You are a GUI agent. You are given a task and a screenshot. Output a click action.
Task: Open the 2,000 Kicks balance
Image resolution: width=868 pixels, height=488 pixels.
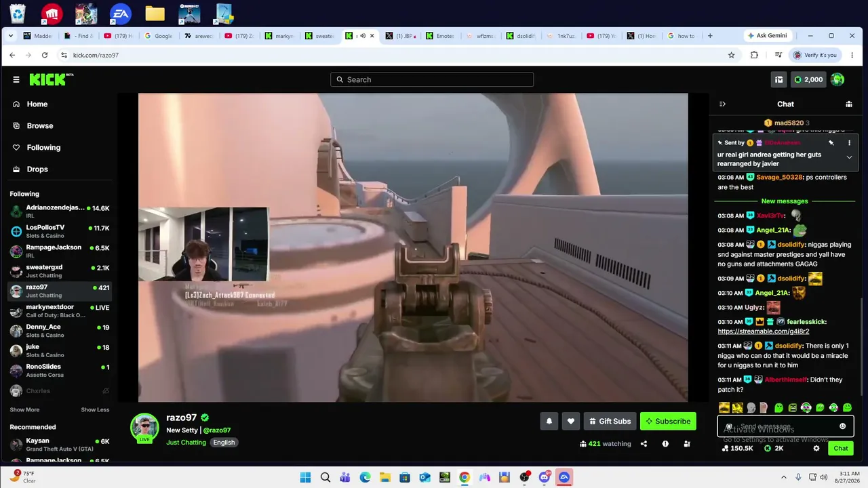click(x=808, y=79)
